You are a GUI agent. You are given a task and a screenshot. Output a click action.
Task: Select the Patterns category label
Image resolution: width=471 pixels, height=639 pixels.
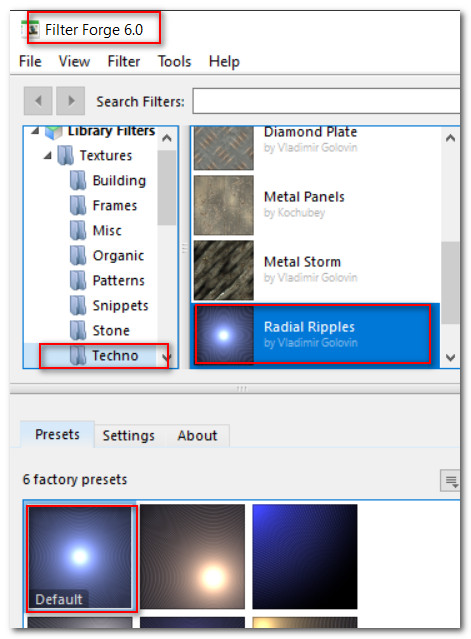click(x=119, y=280)
